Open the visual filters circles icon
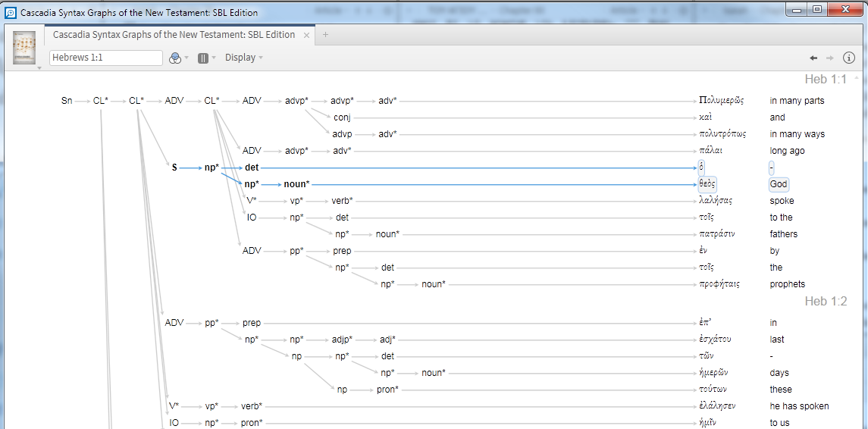 click(175, 58)
